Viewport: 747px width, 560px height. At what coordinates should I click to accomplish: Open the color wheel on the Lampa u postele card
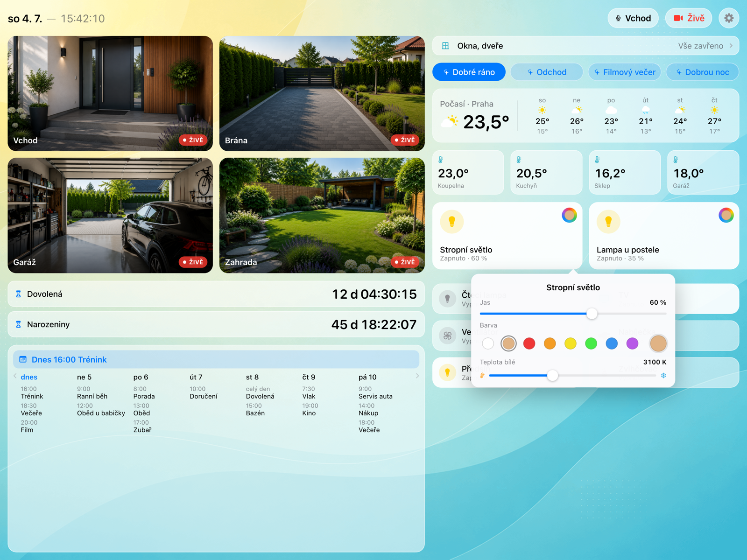726,215
